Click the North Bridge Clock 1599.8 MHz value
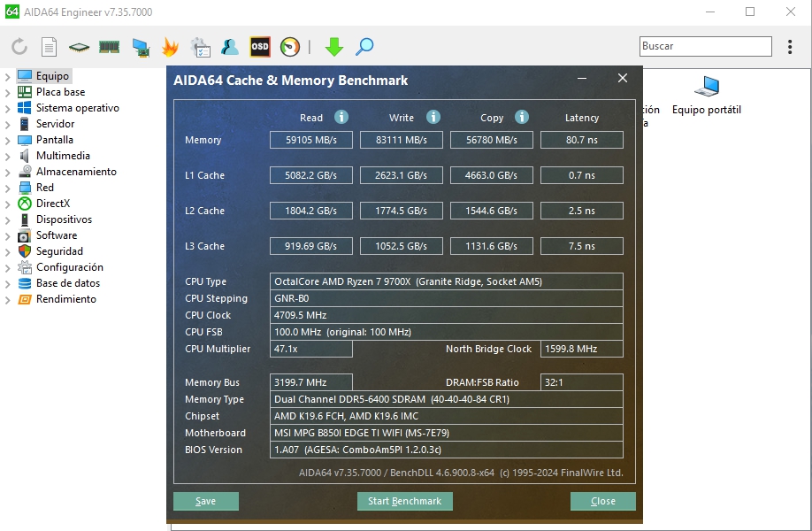The image size is (812, 531). click(581, 349)
